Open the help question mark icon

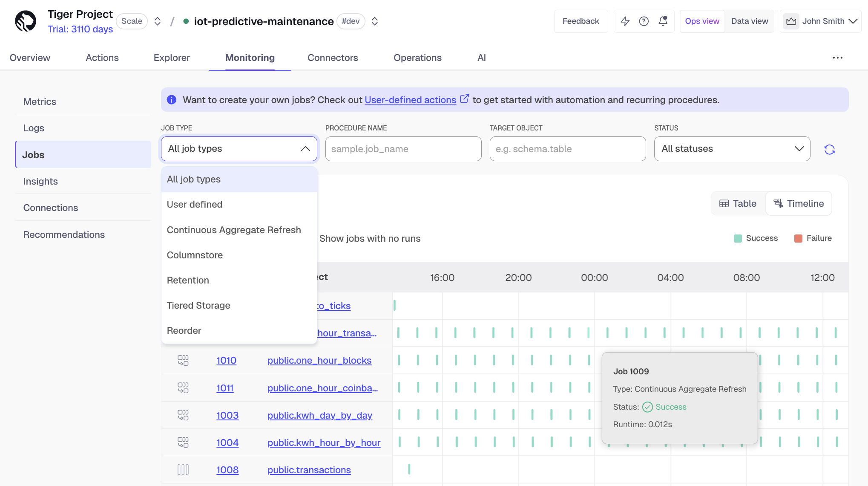(644, 21)
